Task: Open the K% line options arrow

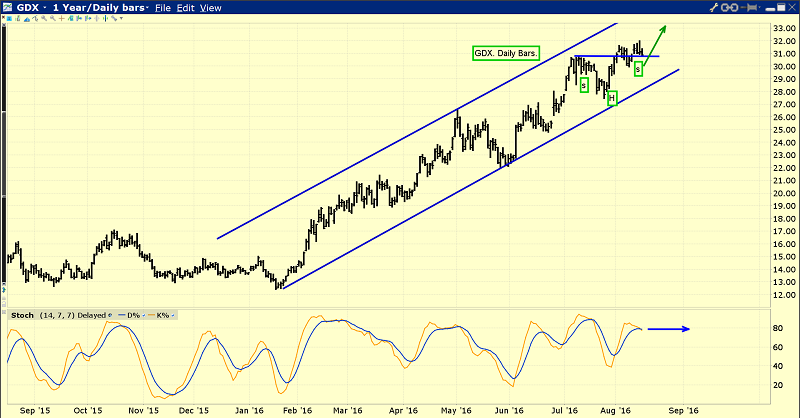Action: [172, 314]
